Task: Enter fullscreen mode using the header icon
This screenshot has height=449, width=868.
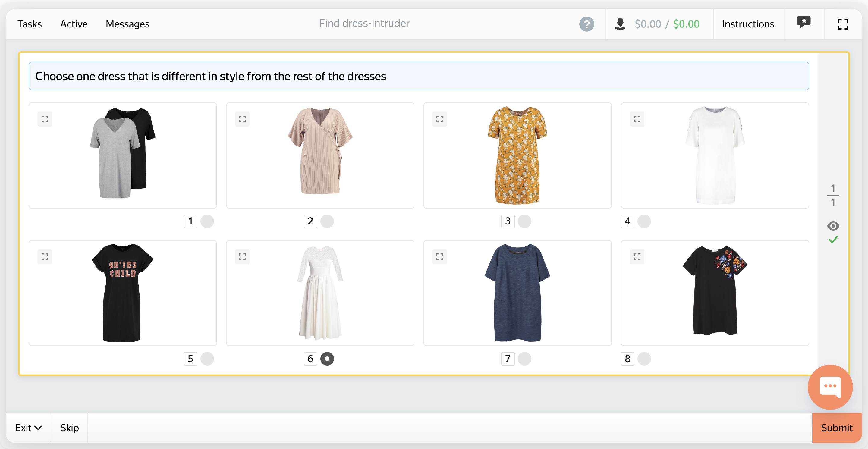Action: (x=843, y=24)
